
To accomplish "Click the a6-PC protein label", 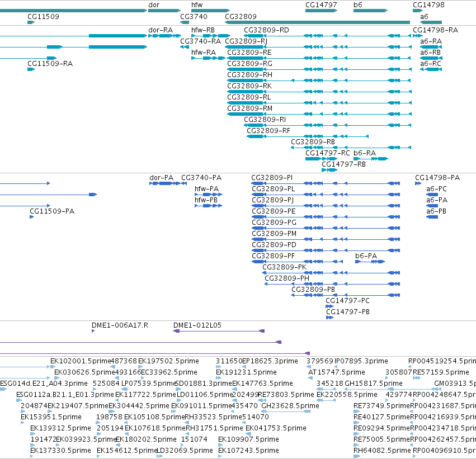I will [x=436, y=189].
